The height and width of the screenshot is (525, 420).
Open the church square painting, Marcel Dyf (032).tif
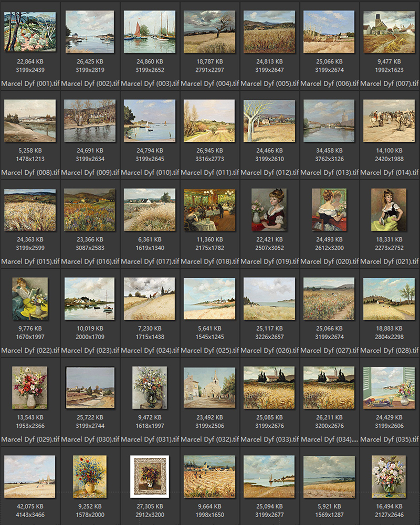[209, 387]
